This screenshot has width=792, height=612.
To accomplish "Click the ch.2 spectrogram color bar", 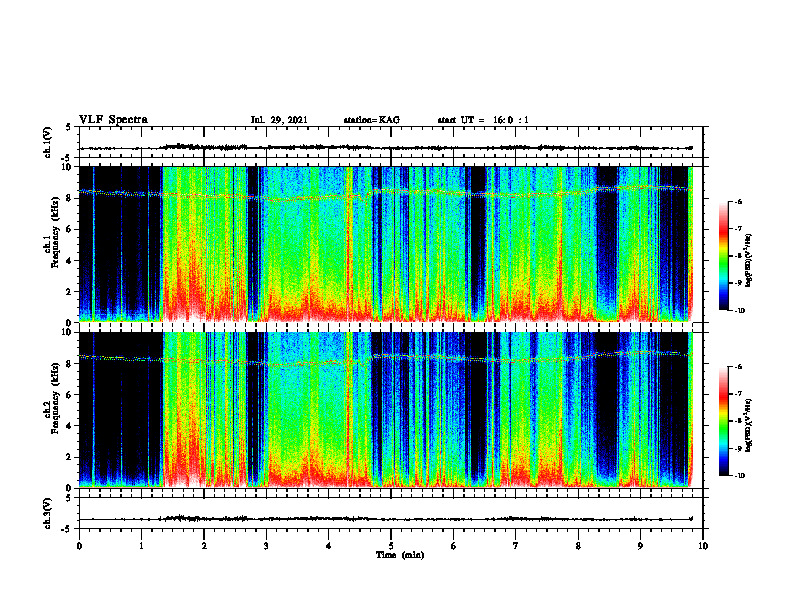I will point(724,421).
